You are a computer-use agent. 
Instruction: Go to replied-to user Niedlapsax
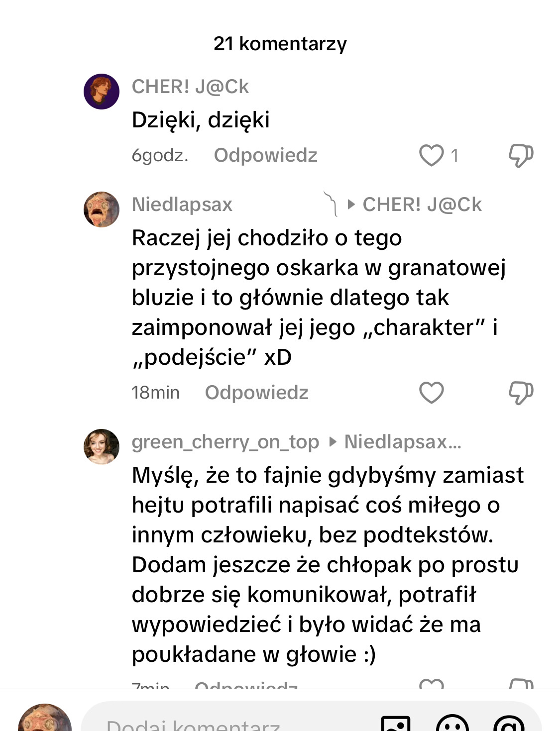pyautogui.click(x=402, y=442)
